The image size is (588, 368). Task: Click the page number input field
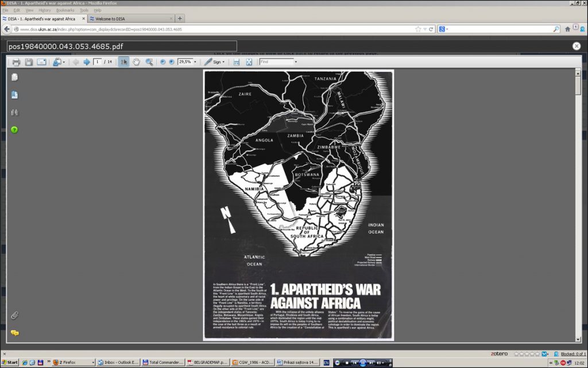(x=98, y=62)
